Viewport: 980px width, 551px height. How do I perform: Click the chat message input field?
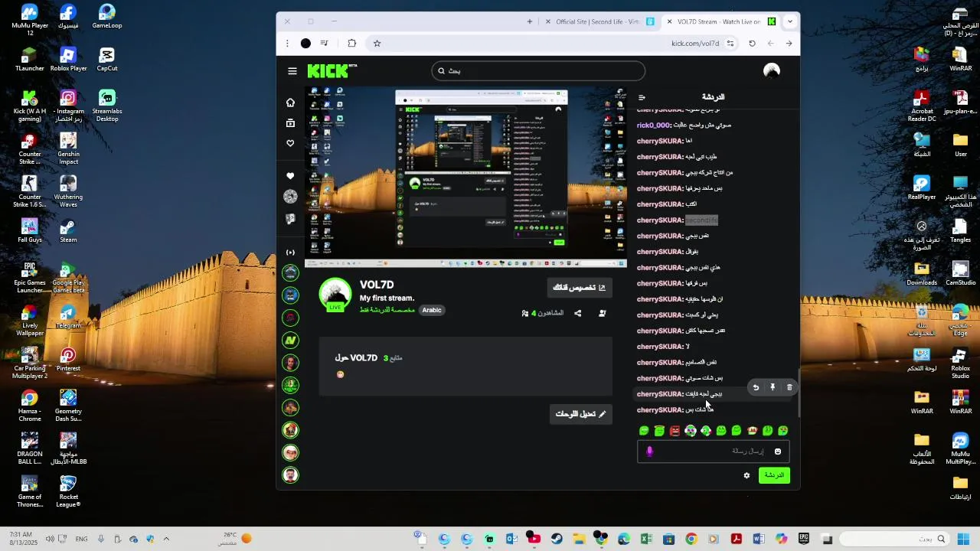712,452
